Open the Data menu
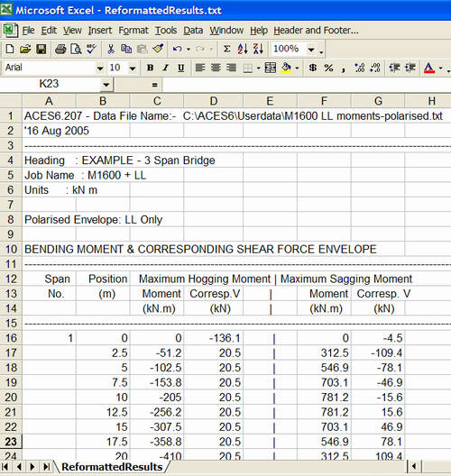The width and height of the screenshot is (451, 476). [193, 31]
